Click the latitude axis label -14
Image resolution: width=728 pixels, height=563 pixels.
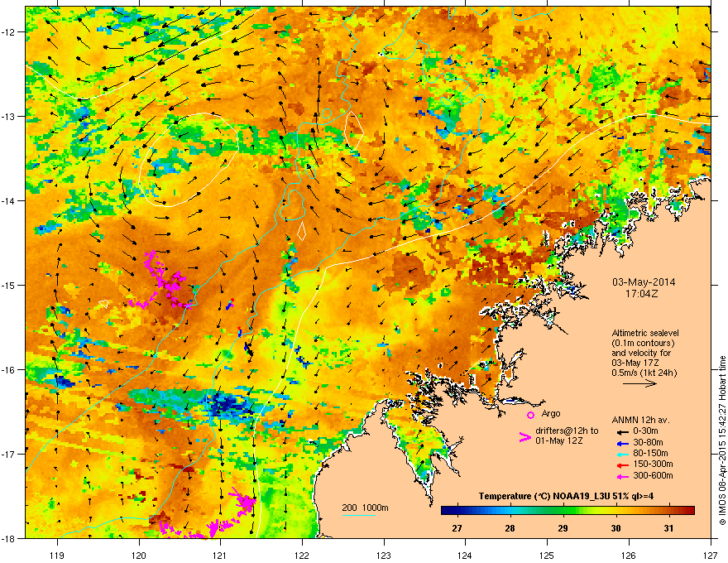(8, 200)
